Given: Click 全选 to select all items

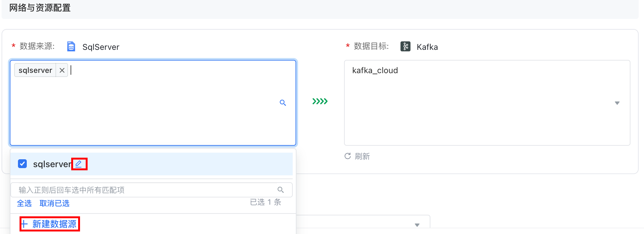Looking at the screenshot, I should [x=24, y=203].
